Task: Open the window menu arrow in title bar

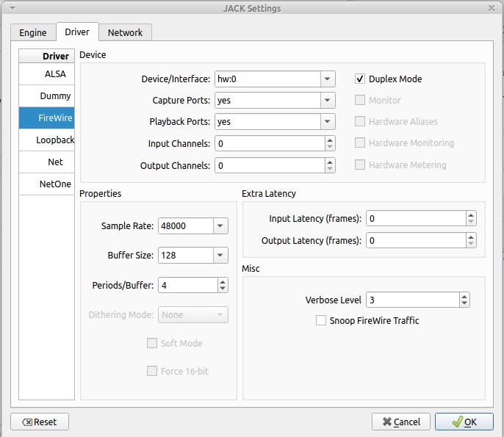Action: (x=12, y=8)
